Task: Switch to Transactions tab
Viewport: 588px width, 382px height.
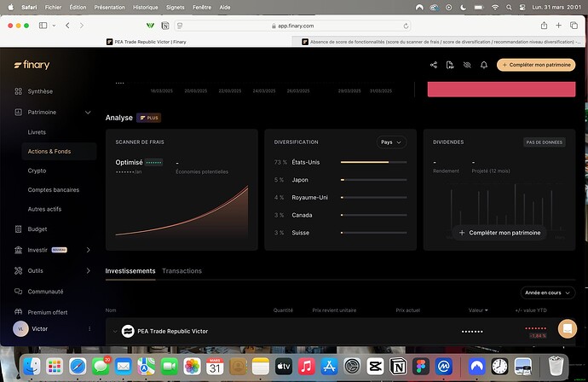Action: click(182, 271)
